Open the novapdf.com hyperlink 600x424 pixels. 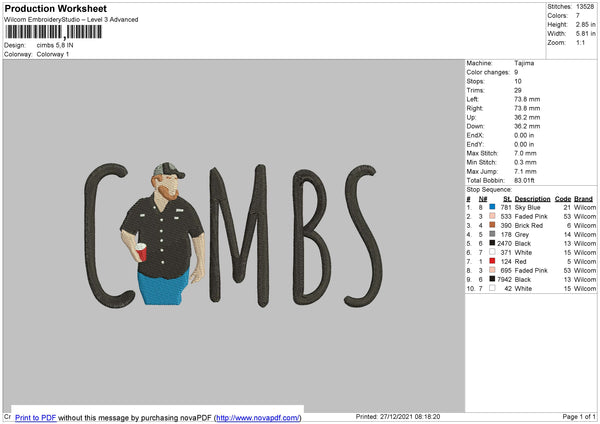[x=258, y=417]
